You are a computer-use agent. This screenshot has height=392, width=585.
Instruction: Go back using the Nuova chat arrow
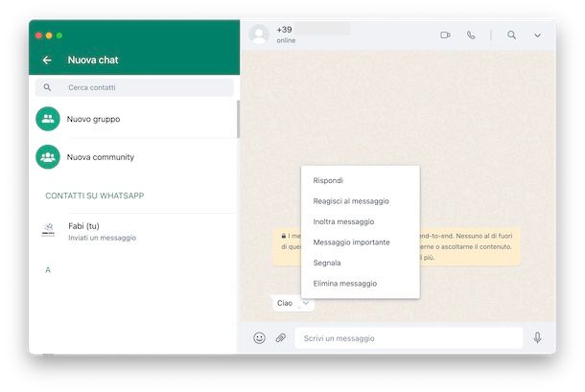tap(47, 60)
